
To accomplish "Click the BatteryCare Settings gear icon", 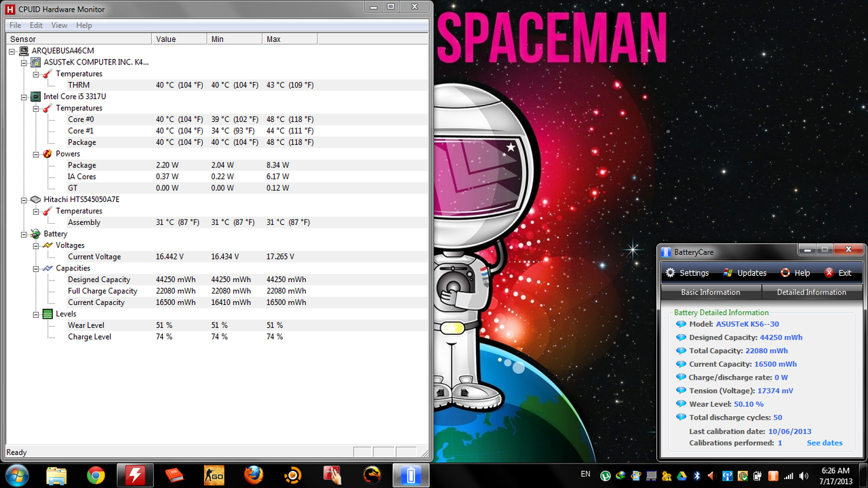I will click(x=670, y=272).
